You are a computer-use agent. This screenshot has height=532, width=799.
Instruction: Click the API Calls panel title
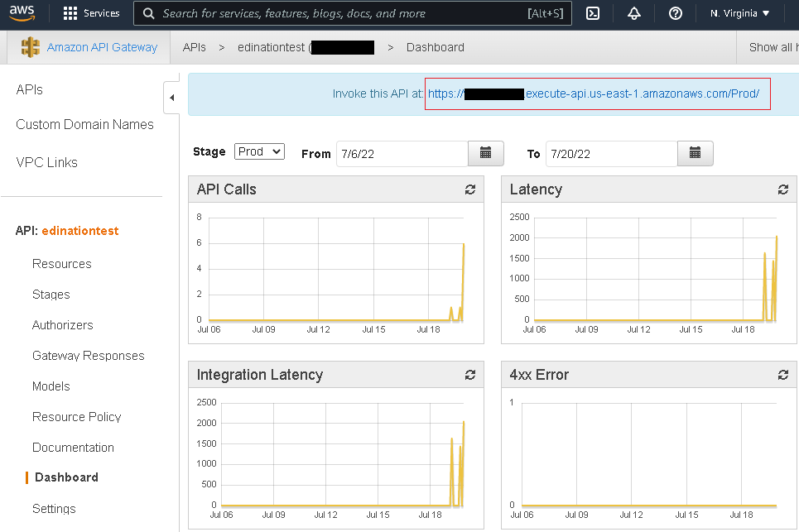226,189
